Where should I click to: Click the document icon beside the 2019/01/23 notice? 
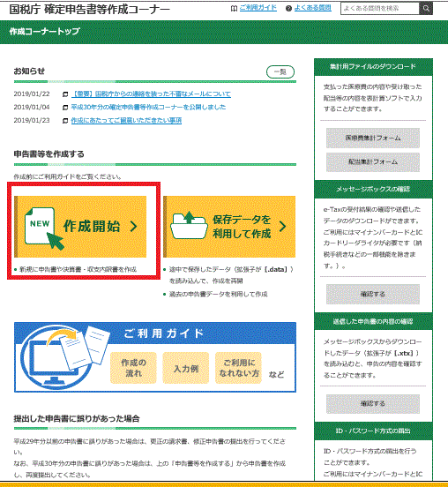point(65,121)
